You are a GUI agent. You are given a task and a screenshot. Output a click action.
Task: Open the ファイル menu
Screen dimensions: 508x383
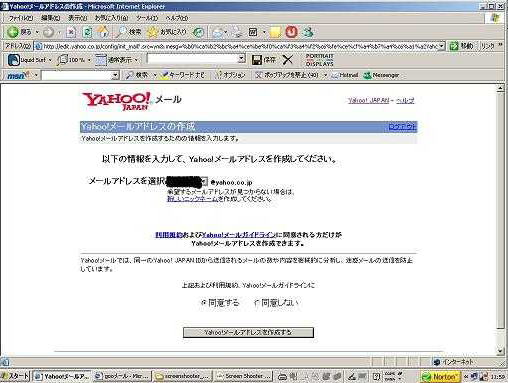coord(20,18)
